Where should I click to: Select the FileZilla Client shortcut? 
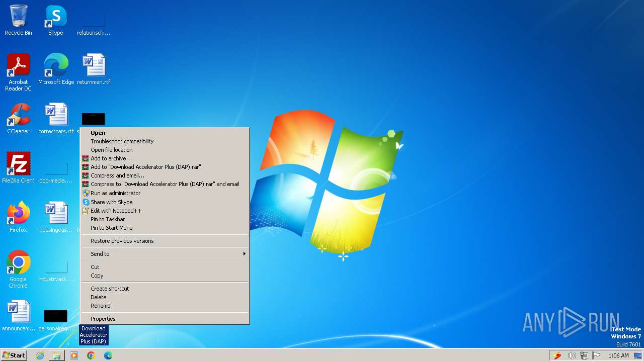coord(18,168)
